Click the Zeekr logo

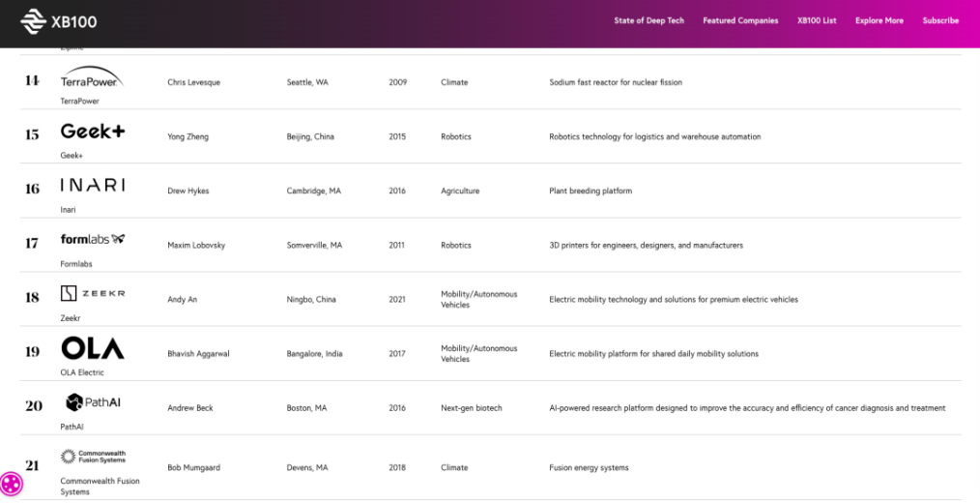(93, 293)
